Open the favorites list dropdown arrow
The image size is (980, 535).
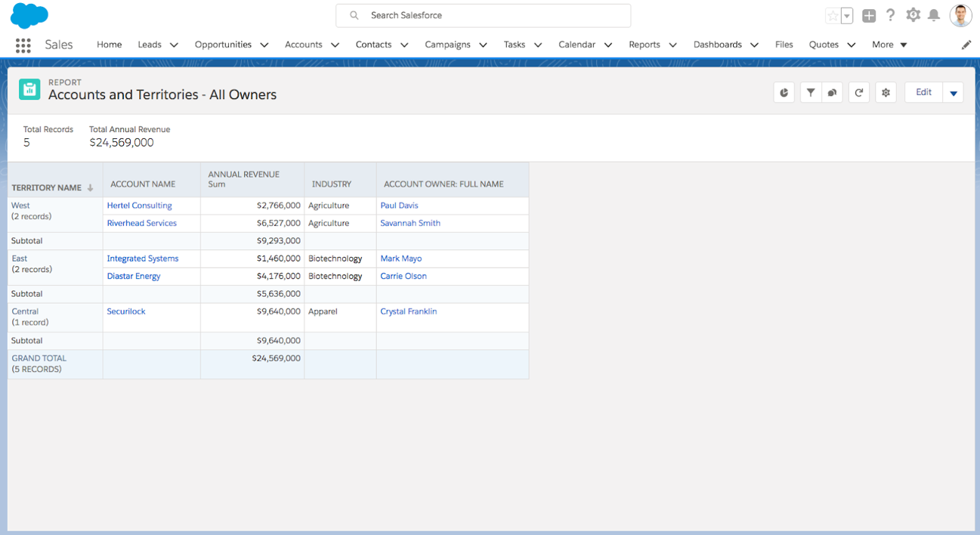click(x=847, y=16)
